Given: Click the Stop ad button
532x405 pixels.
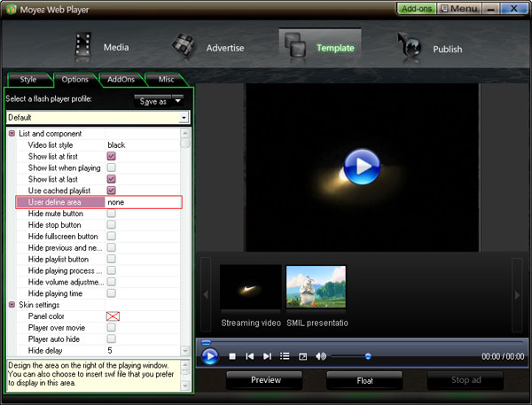Looking at the screenshot, I should [x=465, y=380].
